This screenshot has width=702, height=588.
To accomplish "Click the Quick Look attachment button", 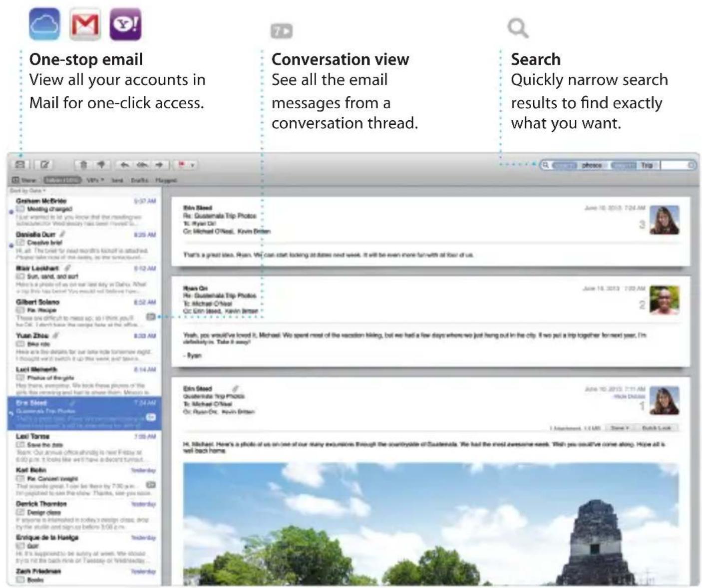I will point(656,428).
